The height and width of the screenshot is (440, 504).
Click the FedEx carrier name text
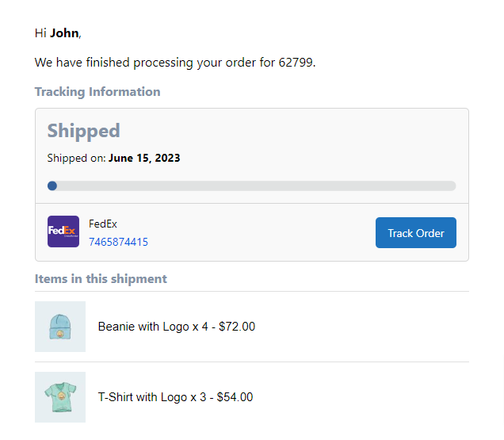pos(103,224)
